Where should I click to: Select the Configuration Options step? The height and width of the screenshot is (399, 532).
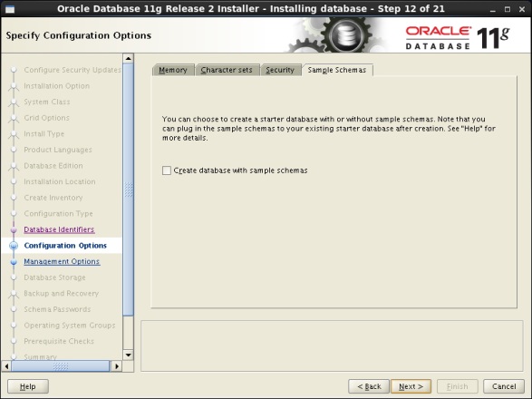point(65,246)
